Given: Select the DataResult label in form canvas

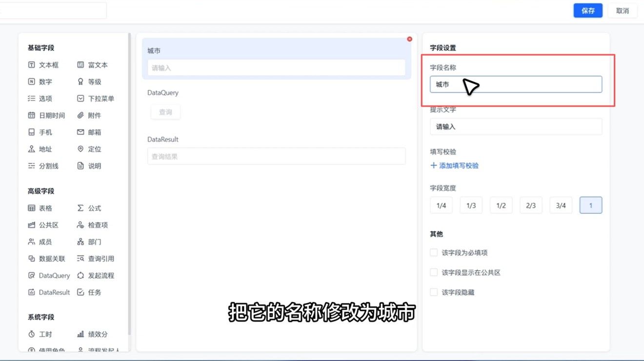Looking at the screenshot, I should pyautogui.click(x=163, y=140).
